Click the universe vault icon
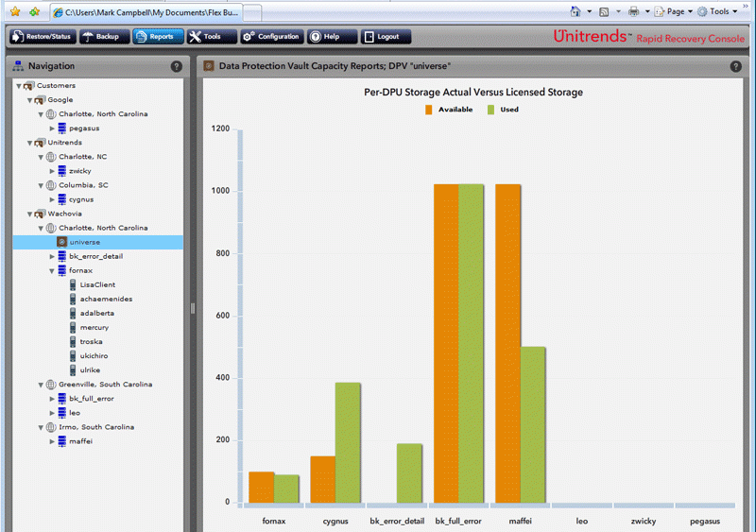The width and height of the screenshot is (756, 532). click(61, 242)
